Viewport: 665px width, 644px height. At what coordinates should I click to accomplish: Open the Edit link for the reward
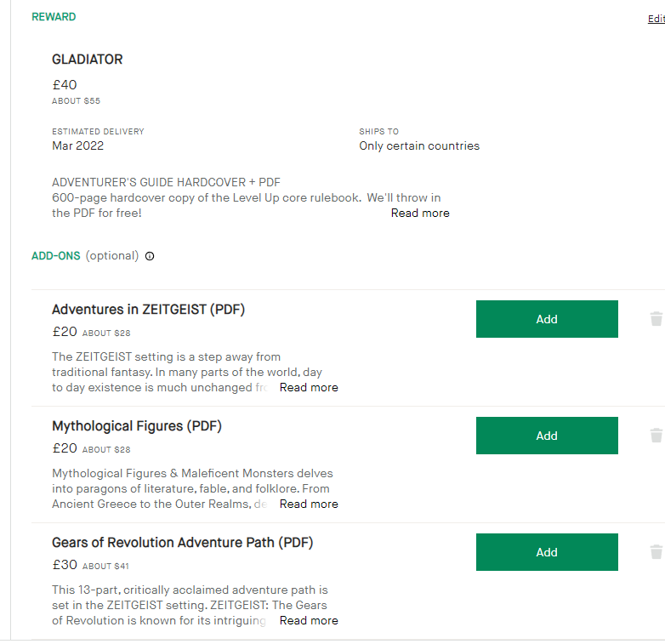tap(656, 19)
